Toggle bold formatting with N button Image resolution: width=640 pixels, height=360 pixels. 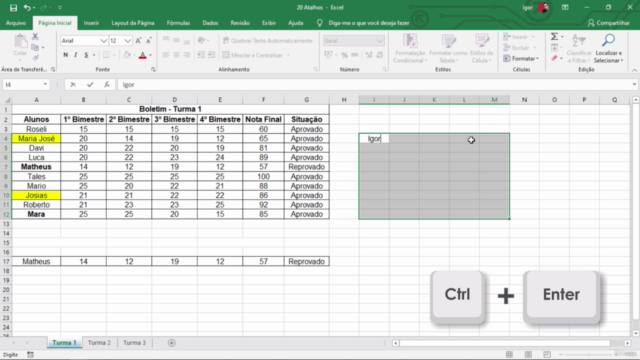pyautogui.click(x=66, y=55)
